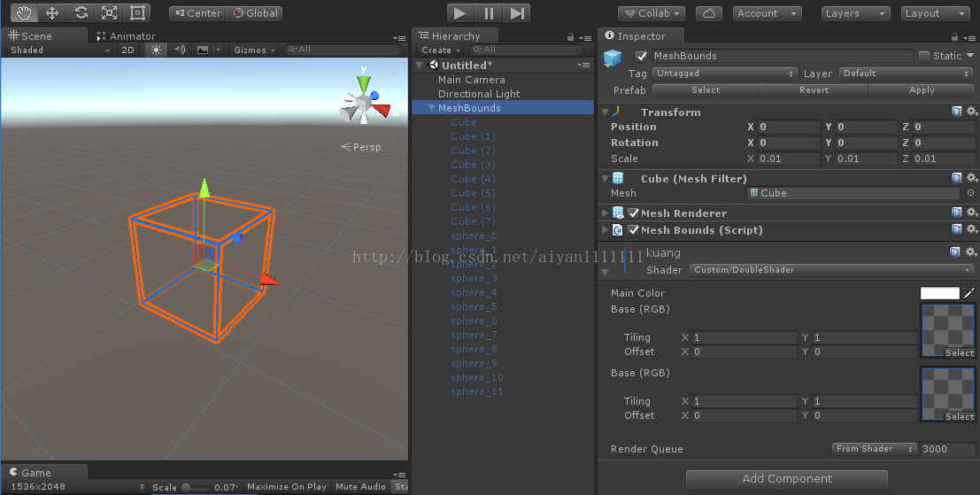Click the Main Color white swatch
980x495 pixels.
pyautogui.click(x=940, y=293)
